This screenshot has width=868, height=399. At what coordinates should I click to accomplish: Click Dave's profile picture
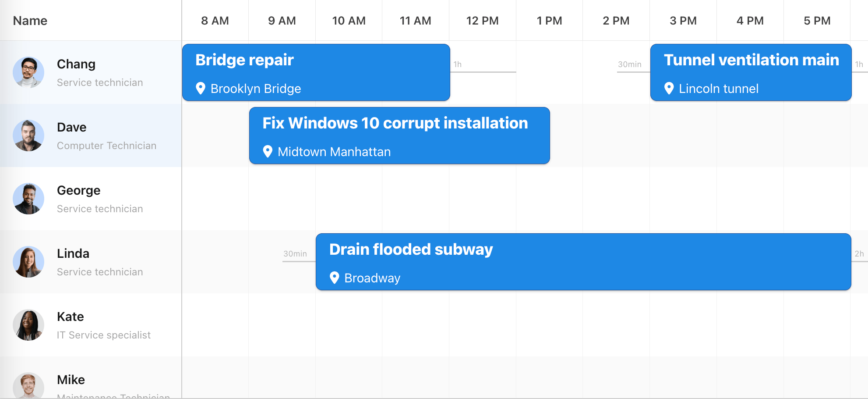28,135
